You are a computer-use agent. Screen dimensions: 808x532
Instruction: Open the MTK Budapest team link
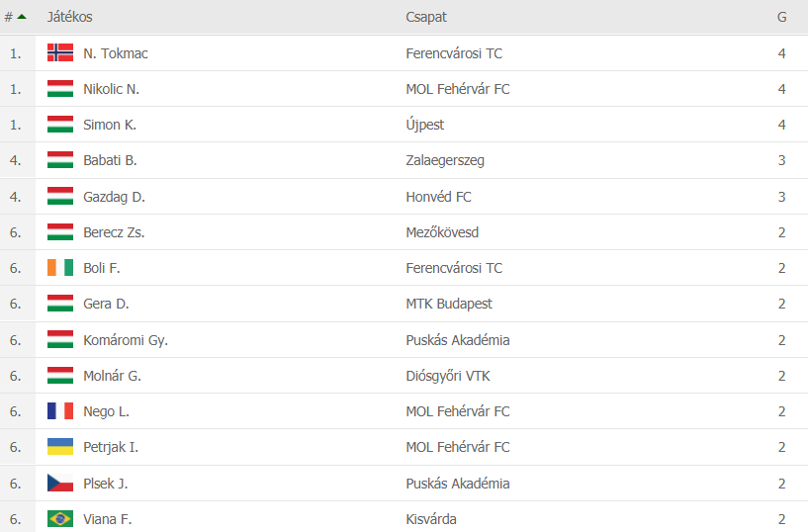point(449,304)
